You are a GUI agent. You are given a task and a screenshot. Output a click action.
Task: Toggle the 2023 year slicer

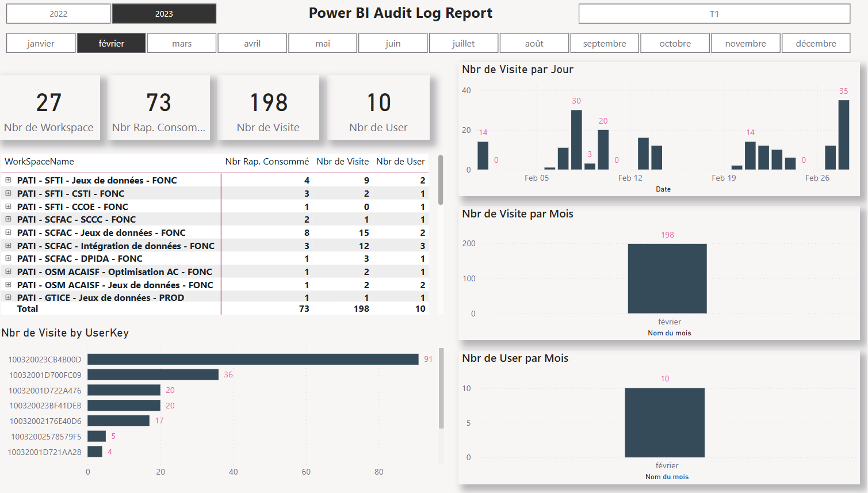[x=164, y=14]
